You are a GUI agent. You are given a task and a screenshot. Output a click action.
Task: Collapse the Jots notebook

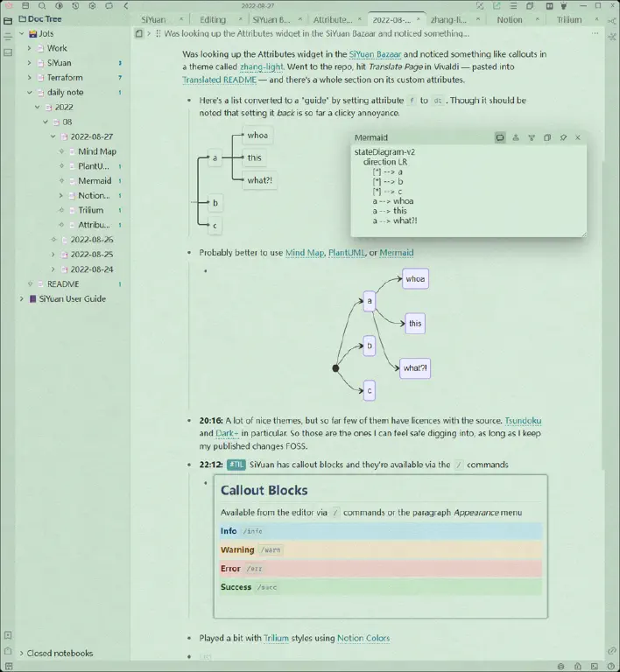point(21,33)
